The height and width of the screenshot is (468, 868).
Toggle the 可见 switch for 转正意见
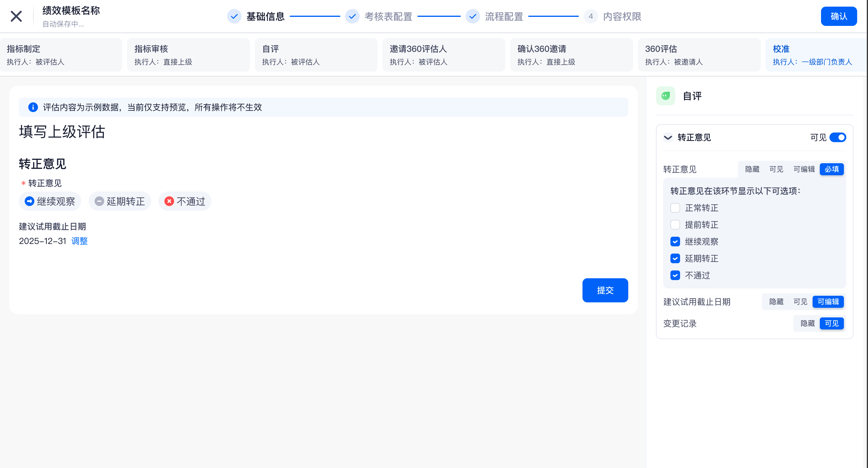(837, 137)
